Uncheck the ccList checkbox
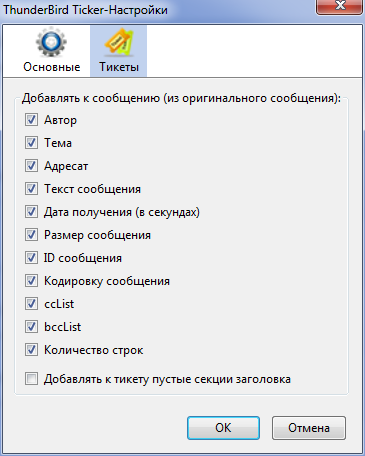The image size is (365, 456). point(31,304)
